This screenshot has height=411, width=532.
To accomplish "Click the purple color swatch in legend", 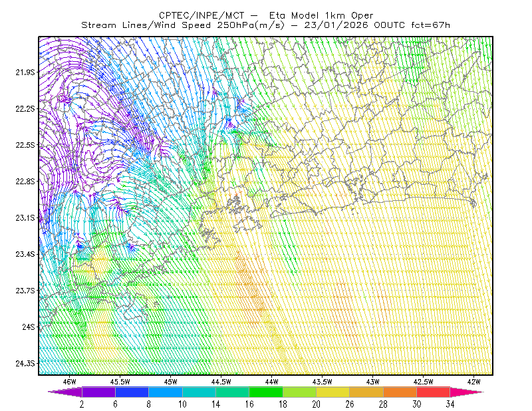I will (x=98, y=392).
